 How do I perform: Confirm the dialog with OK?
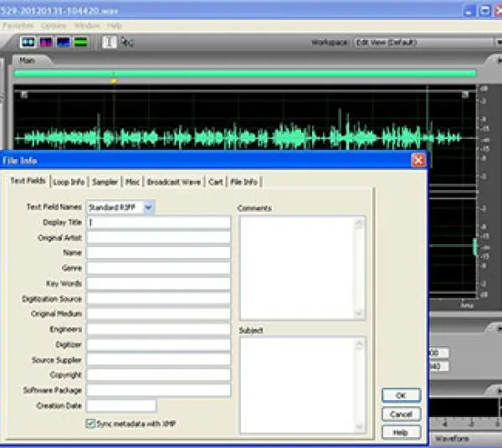[401, 395]
